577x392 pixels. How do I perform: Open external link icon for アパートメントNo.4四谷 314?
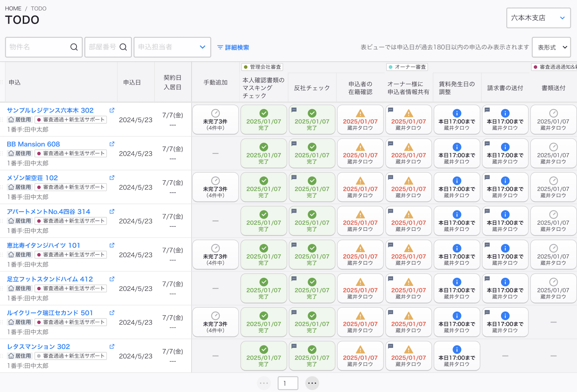[x=112, y=211]
